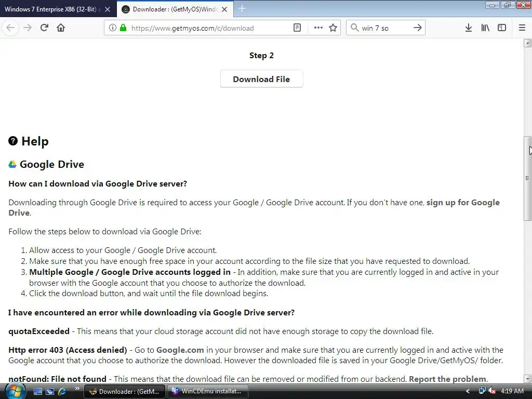Follow the Report the problem link
532x399 pixels.
click(x=447, y=379)
